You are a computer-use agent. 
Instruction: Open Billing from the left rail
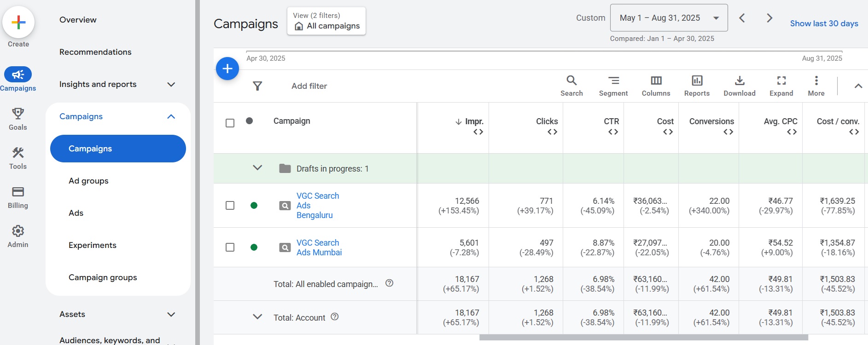18,192
